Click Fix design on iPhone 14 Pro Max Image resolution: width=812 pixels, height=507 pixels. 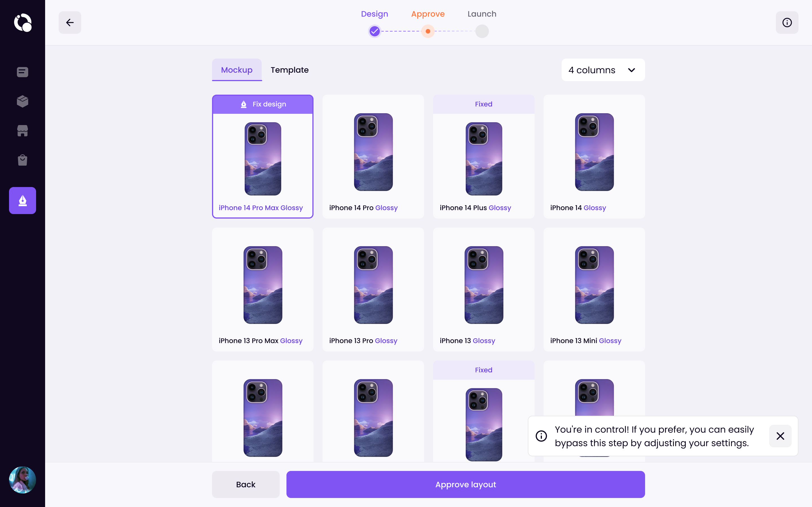click(263, 104)
